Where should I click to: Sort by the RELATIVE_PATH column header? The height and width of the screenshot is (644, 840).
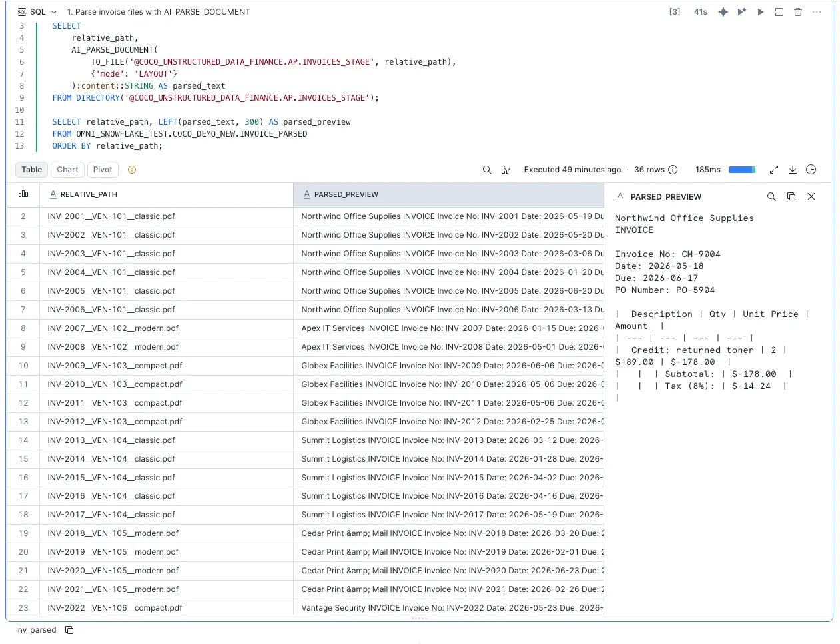point(167,194)
